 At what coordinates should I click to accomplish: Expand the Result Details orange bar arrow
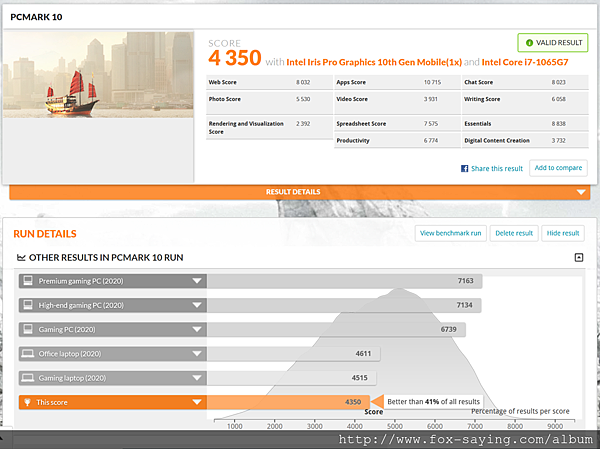581,192
